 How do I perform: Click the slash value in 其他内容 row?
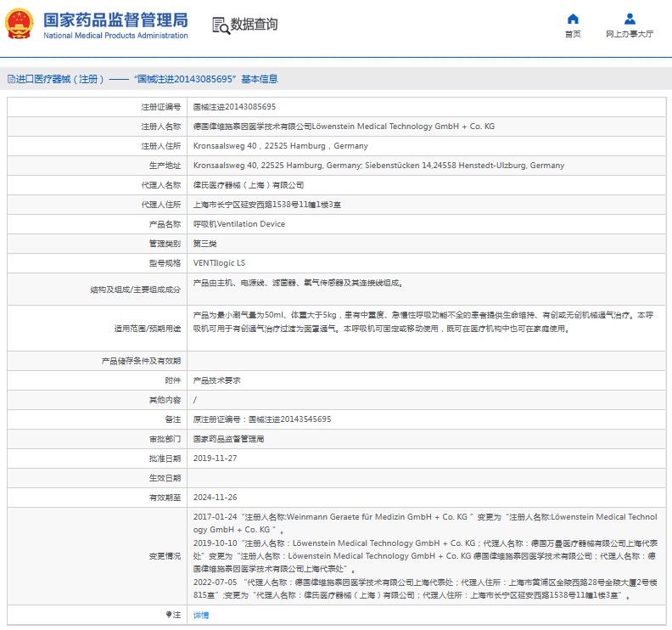click(195, 400)
